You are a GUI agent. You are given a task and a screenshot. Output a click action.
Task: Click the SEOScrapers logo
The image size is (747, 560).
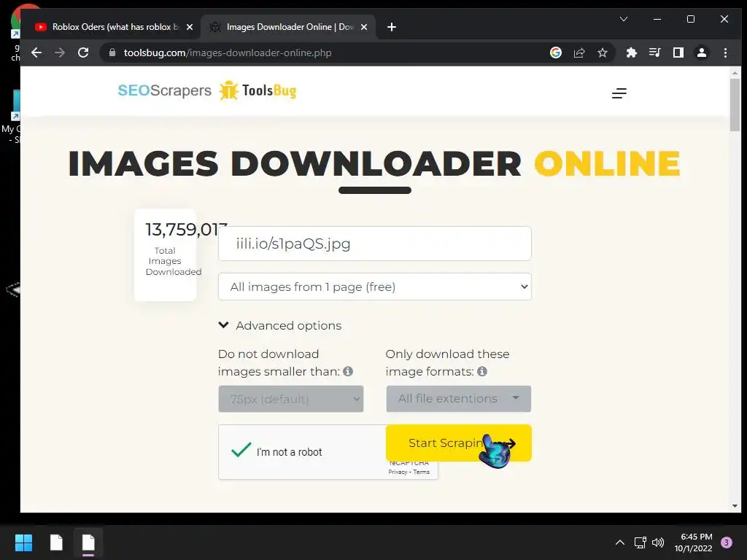point(164,90)
